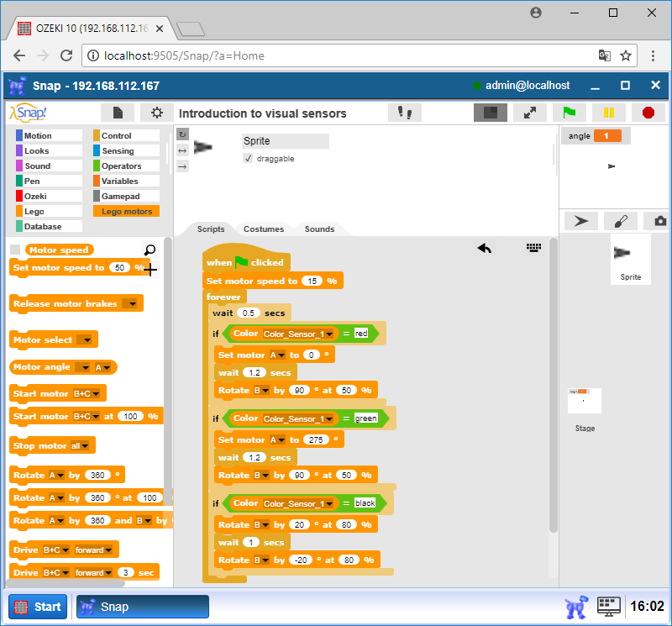
Task: Open Chrome's three-dot menu
Action: (x=653, y=55)
